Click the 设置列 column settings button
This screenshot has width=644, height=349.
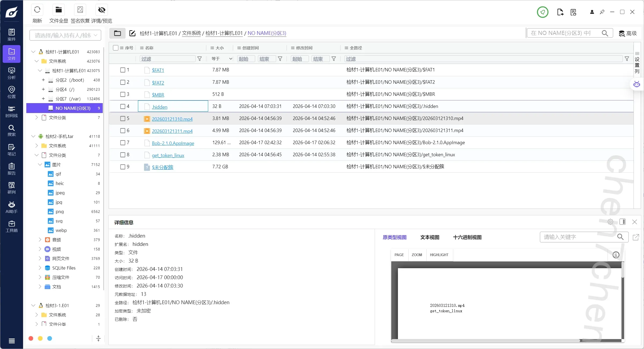(637, 63)
